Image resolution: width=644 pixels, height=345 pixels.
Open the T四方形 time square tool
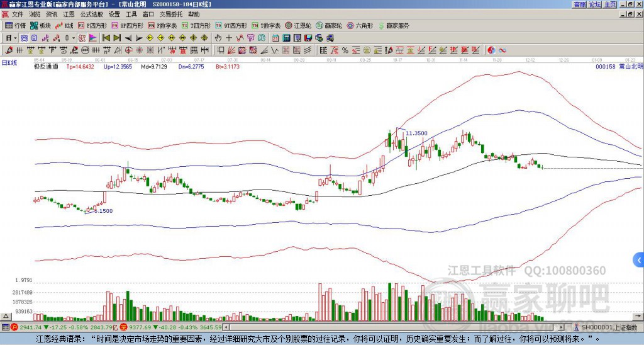[x=196, y=26]
